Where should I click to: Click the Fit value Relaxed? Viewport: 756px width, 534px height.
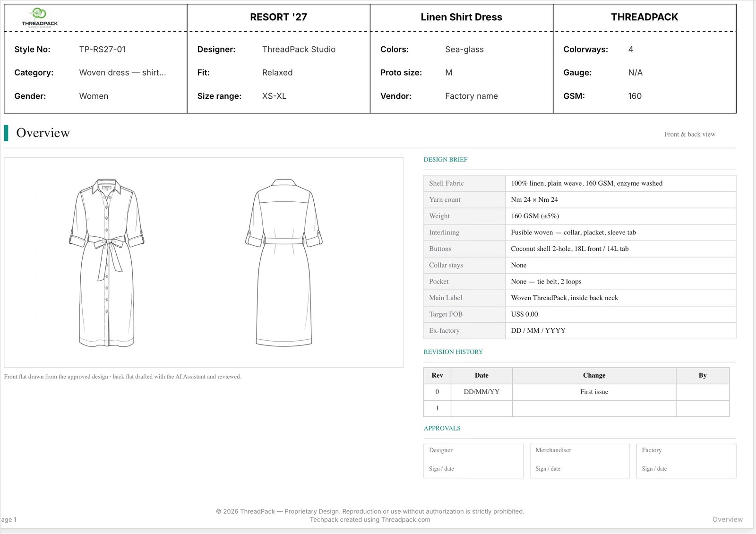[277, 72]
